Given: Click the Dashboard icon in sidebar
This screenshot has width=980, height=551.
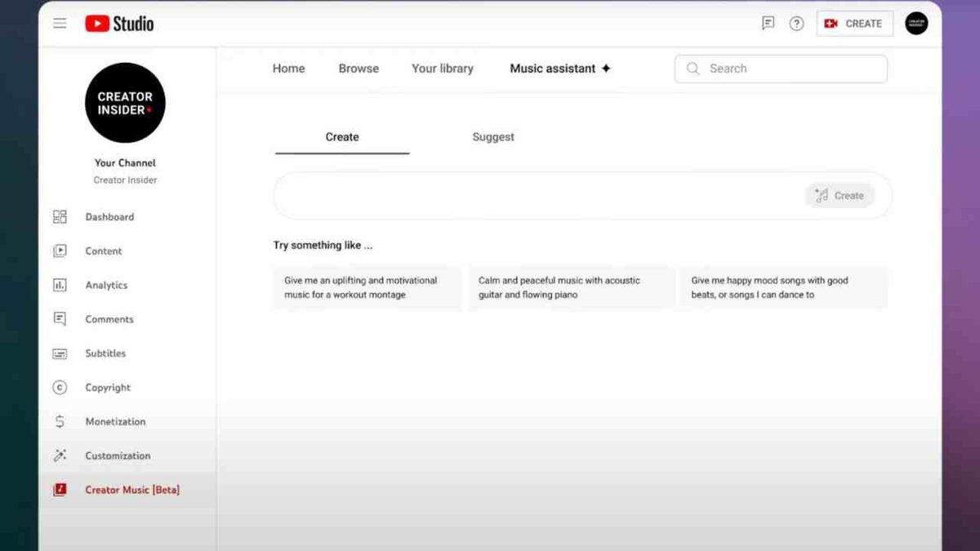Looking at the screenshot, I should [x=60, y=217].
